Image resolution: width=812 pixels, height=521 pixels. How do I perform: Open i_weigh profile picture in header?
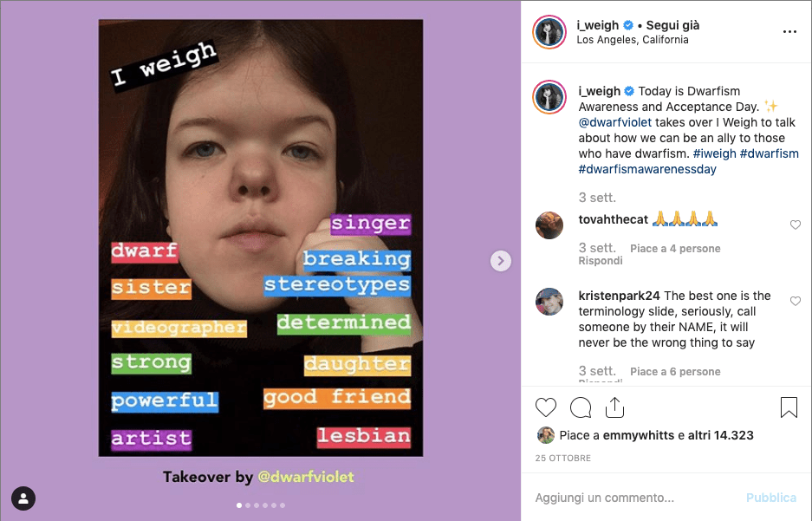tap(550, 32)
